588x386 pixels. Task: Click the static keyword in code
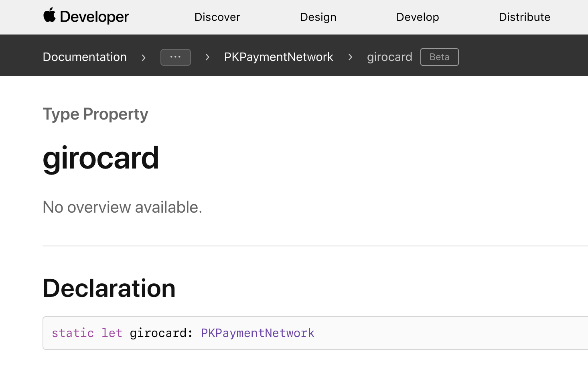(x=73, y=333)
